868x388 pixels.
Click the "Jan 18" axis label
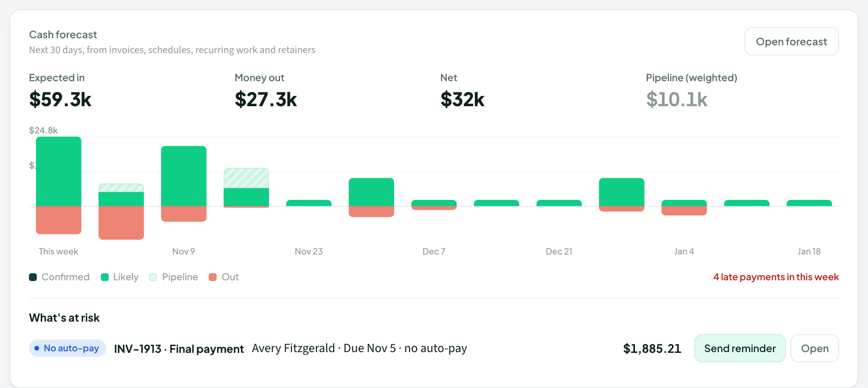coord(809,251)
